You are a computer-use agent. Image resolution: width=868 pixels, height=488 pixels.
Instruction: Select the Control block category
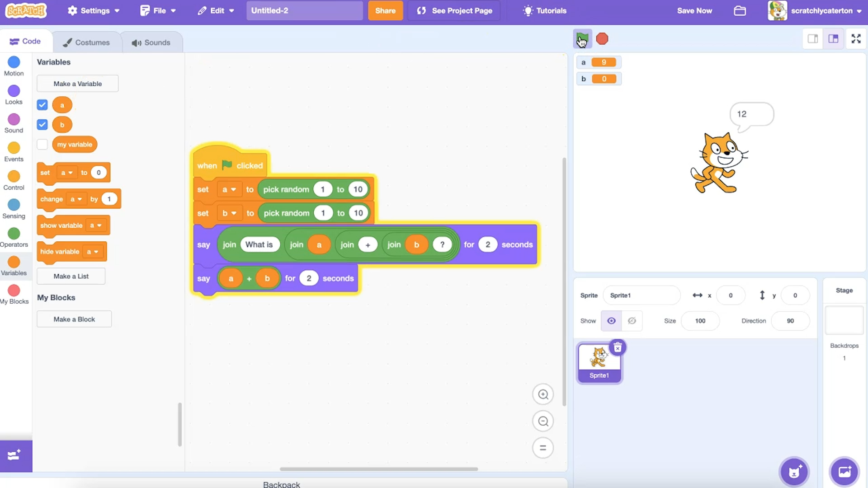coord(14,180)
